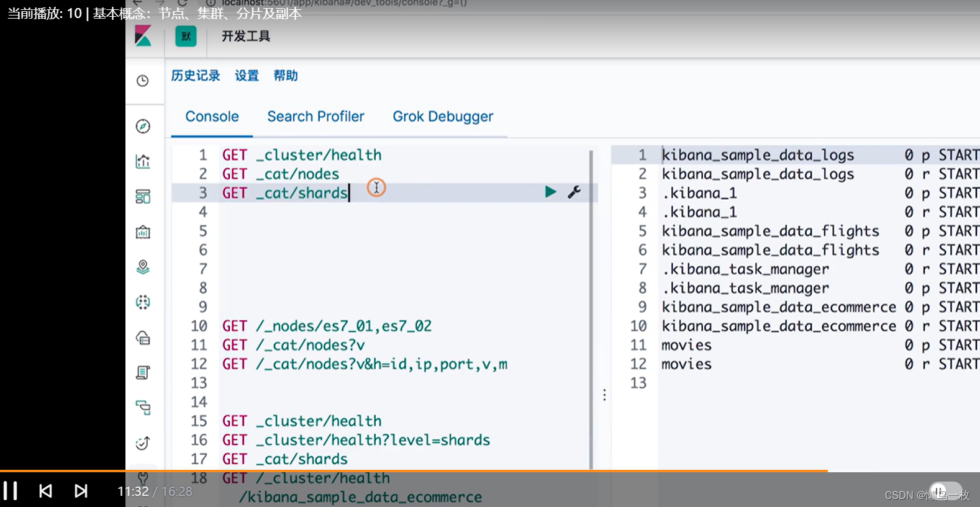Open Uptime icon in the sidebar

143,442
